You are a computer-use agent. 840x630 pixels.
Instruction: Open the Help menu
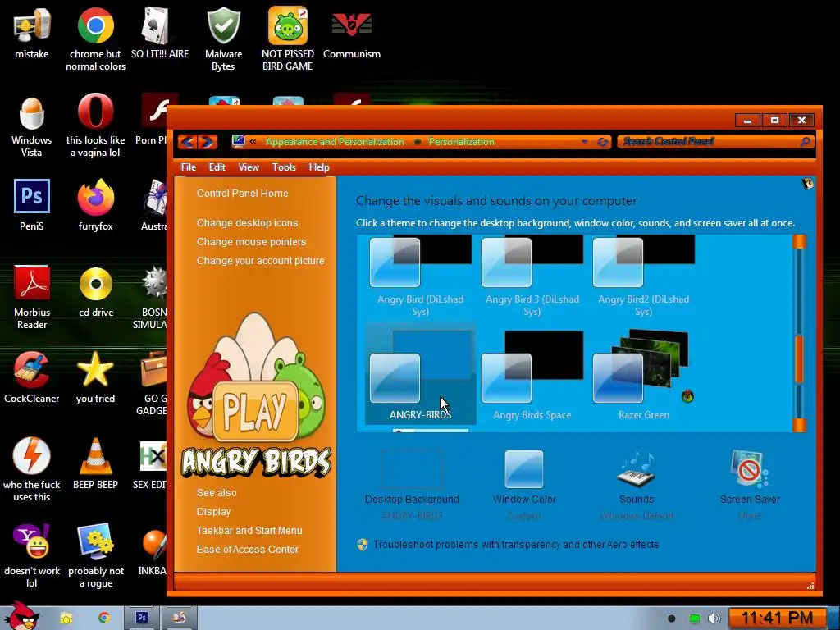tap(319, 167)
